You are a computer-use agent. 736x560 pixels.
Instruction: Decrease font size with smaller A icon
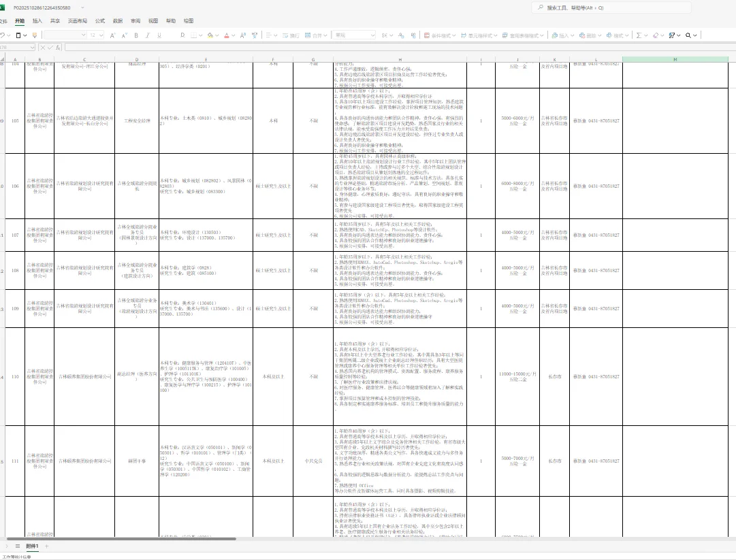[x=125, y=35]
